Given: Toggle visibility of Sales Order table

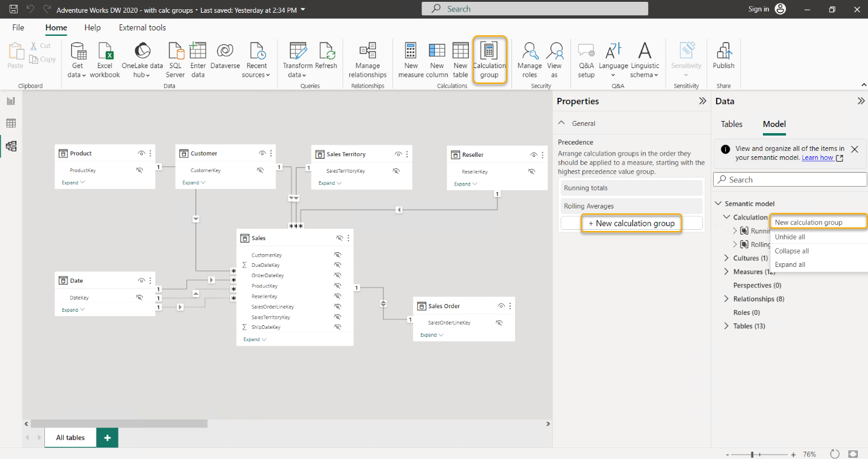Looking at the screenshot, I should (x=502, y=306).
